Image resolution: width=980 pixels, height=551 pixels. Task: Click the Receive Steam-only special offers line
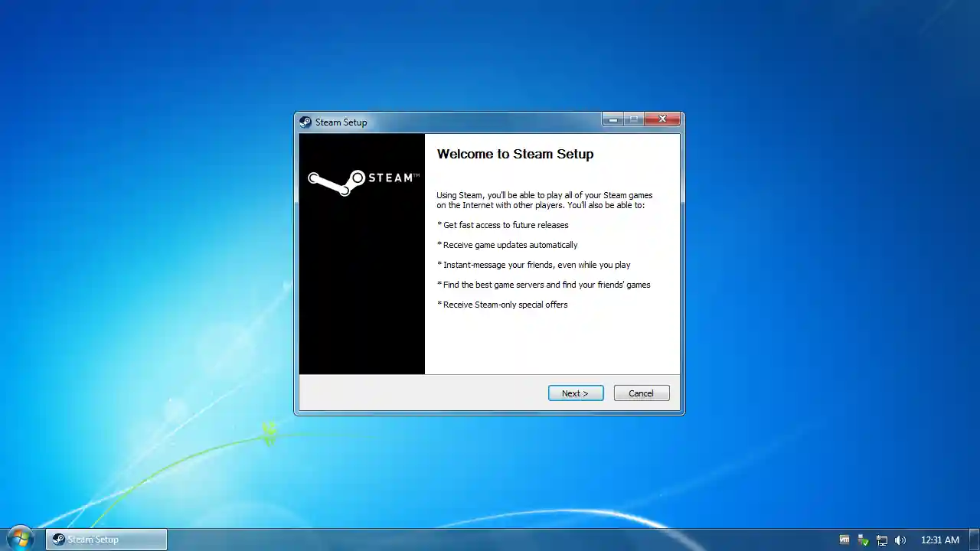pos(505,305)
